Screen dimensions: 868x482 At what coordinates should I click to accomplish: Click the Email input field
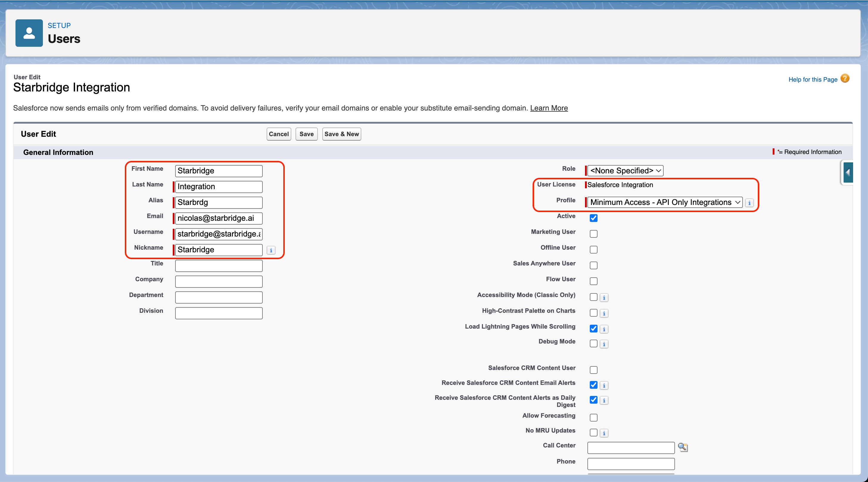[x=219, y=218]
